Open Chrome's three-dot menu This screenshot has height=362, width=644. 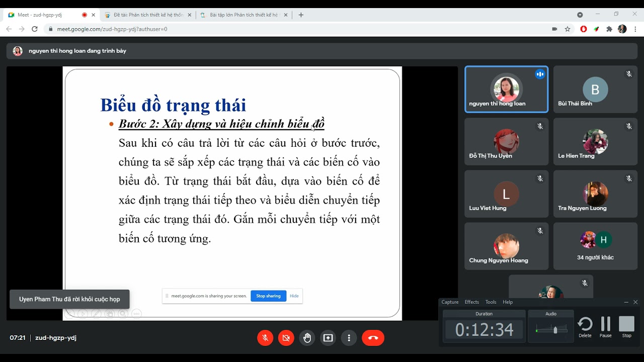point(635,29)
